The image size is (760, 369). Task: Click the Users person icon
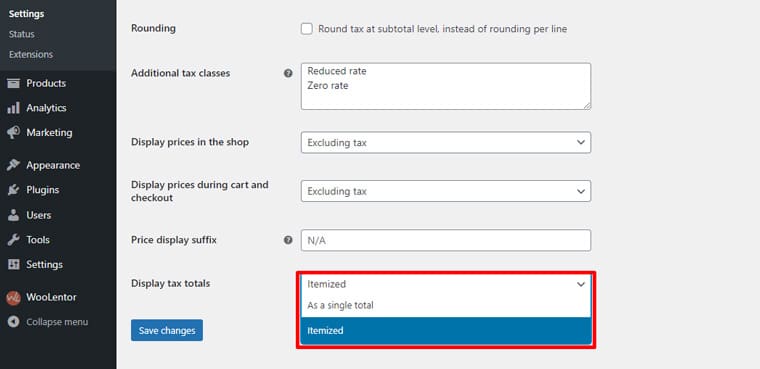pos(14,215)
